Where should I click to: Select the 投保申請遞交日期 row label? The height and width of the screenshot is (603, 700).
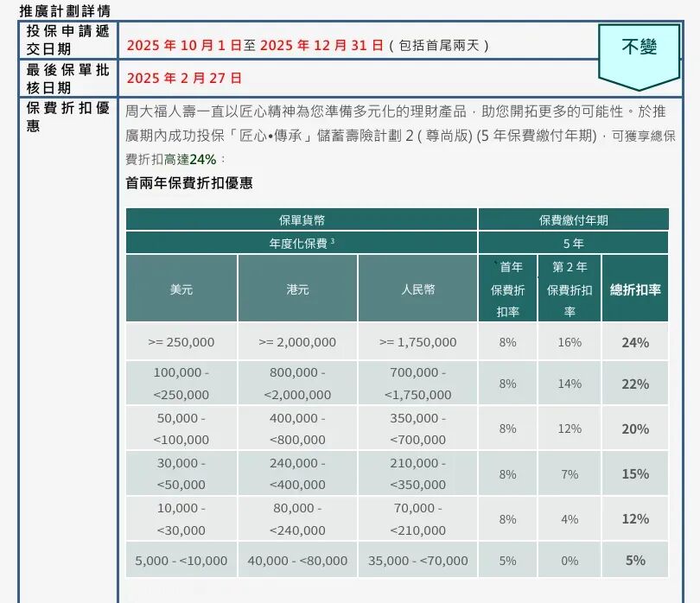pyautogui.click(x=68, y=40)
